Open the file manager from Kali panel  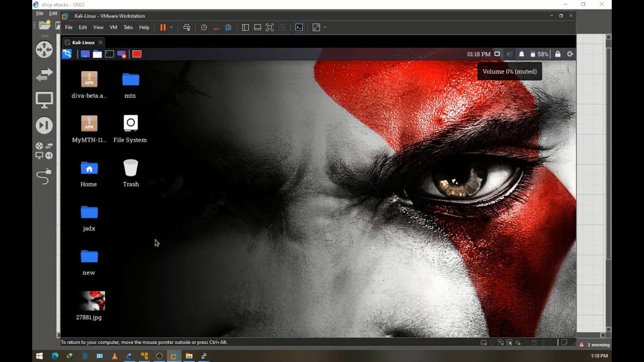[x=97, y=54]
